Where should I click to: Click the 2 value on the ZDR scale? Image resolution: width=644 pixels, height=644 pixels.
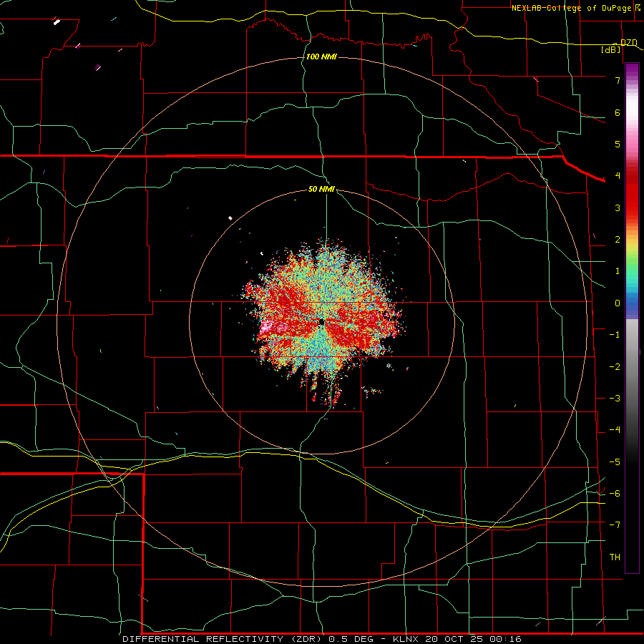tap(618, 240)
